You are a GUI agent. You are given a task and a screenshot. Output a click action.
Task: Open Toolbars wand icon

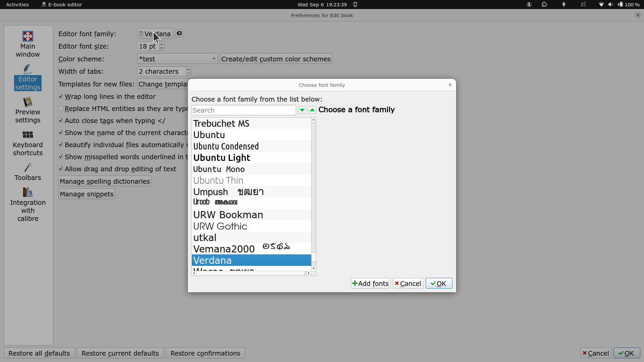point(28,167)
